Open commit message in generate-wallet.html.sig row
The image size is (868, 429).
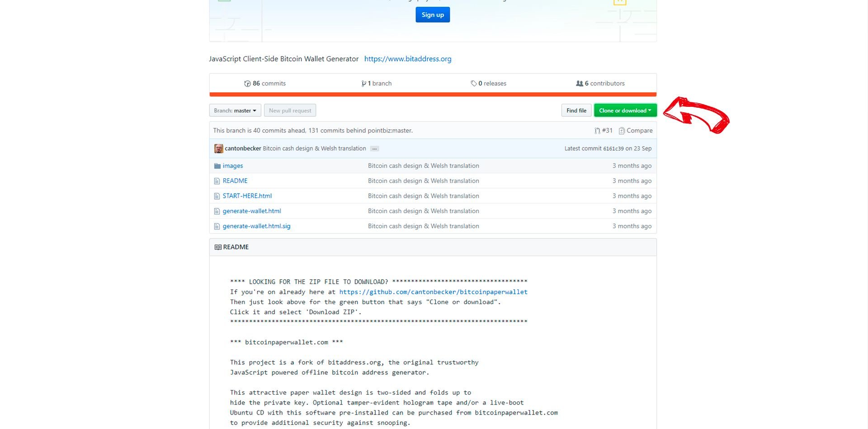click(424, 226)
